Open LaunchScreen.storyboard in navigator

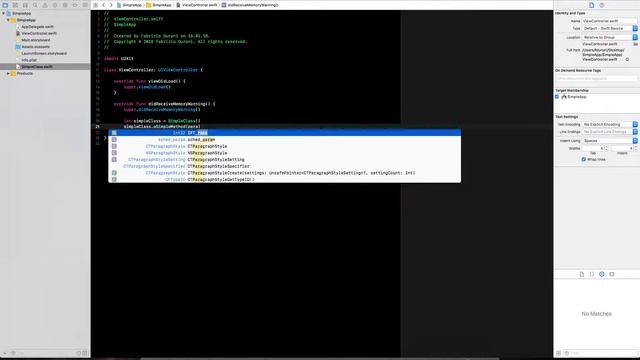tap(44, 53)
